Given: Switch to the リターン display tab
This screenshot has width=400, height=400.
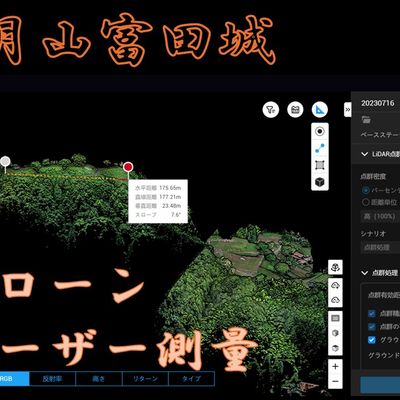Looking at the screenshot, I should [x=145, y=379].
